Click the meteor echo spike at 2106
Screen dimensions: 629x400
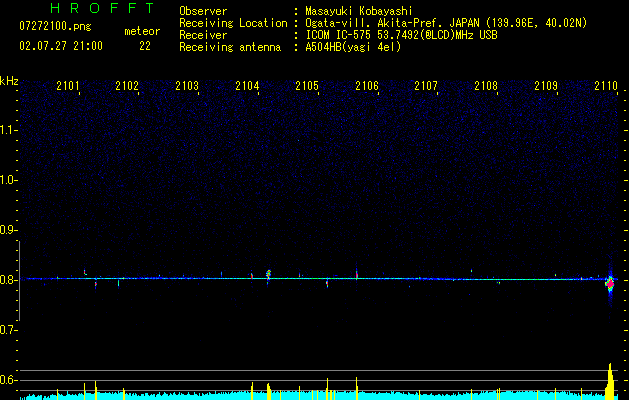click(357, 274)
